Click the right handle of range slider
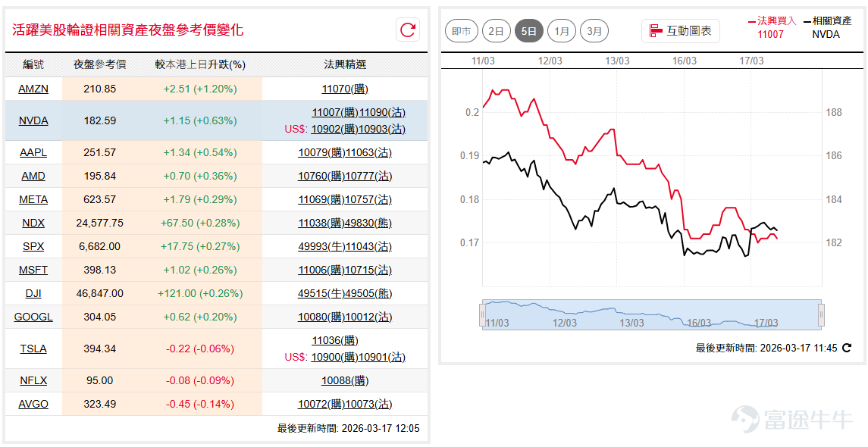Screen dimensions: 868x447 [821, 314]
